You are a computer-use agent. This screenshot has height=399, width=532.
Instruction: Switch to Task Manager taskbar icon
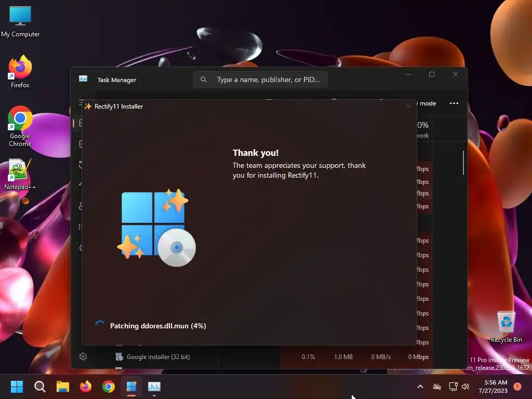pos(154,387)
